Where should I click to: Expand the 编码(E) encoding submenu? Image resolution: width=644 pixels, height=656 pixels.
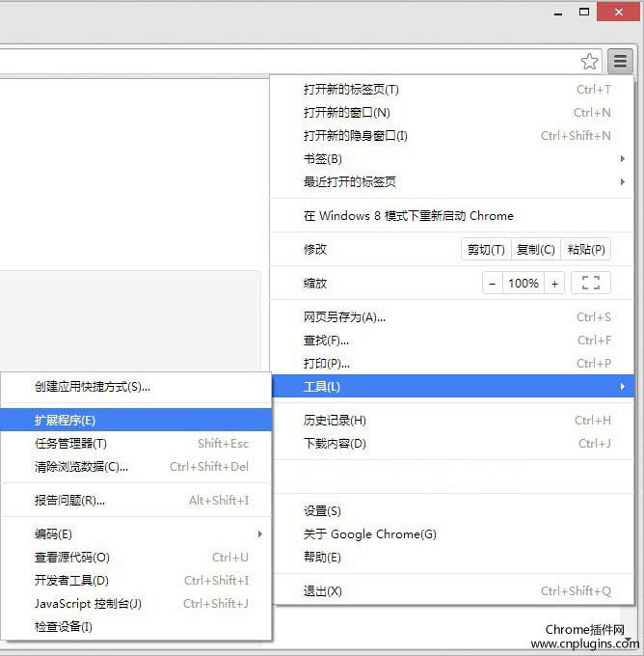(136, 533)
